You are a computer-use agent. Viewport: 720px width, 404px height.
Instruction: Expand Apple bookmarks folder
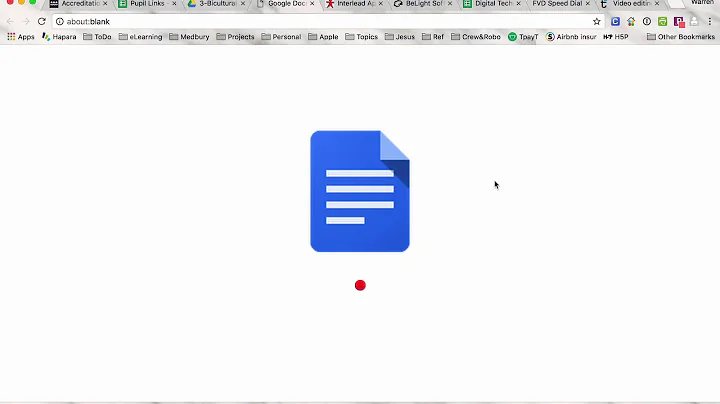click(323, 37)
